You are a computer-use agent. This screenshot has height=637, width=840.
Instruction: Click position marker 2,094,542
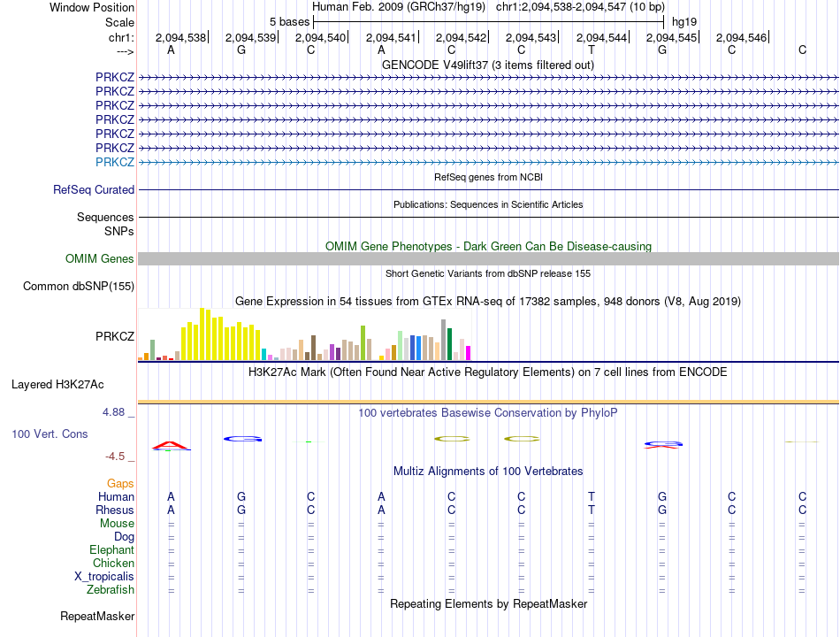[462, 37]
